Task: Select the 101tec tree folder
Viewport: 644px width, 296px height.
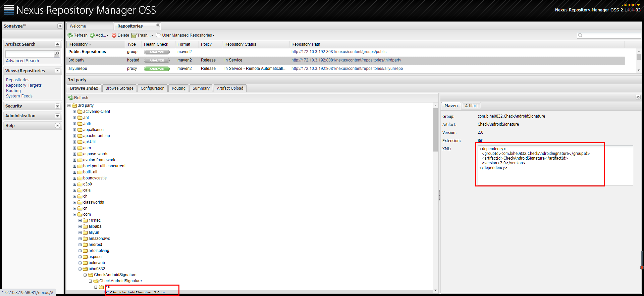Action: pyautogui.click(x=95, y=221)
